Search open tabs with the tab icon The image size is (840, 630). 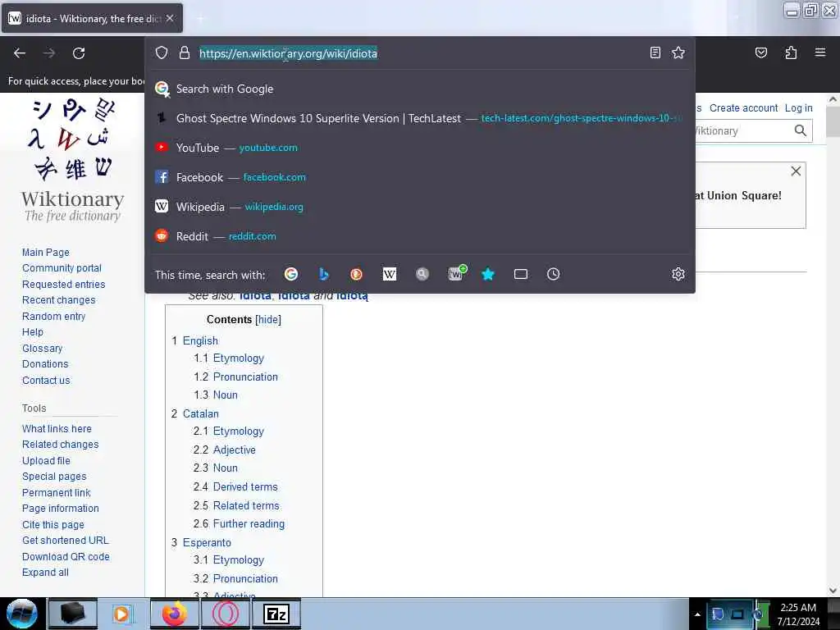click(x=521, y=274)
